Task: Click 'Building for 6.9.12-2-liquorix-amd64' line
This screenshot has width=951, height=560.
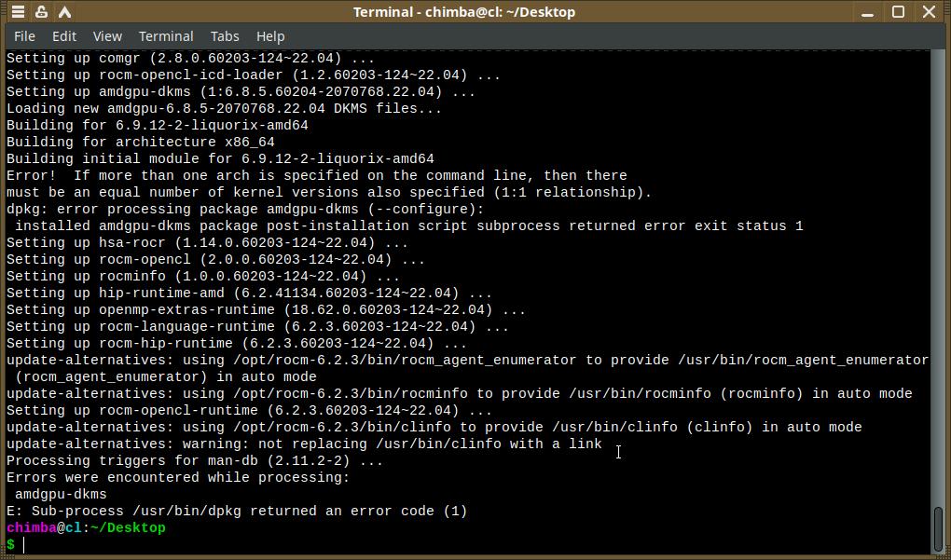Action: 157,126
